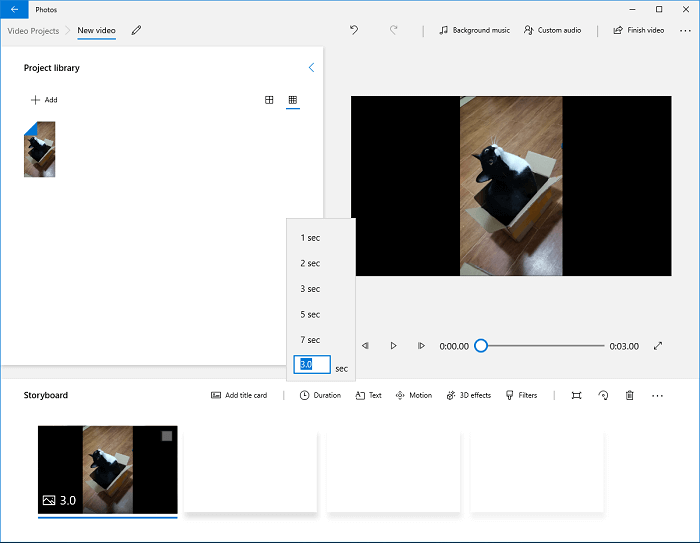Open the Duration dropdown in storyboard

tap(320, 395)
